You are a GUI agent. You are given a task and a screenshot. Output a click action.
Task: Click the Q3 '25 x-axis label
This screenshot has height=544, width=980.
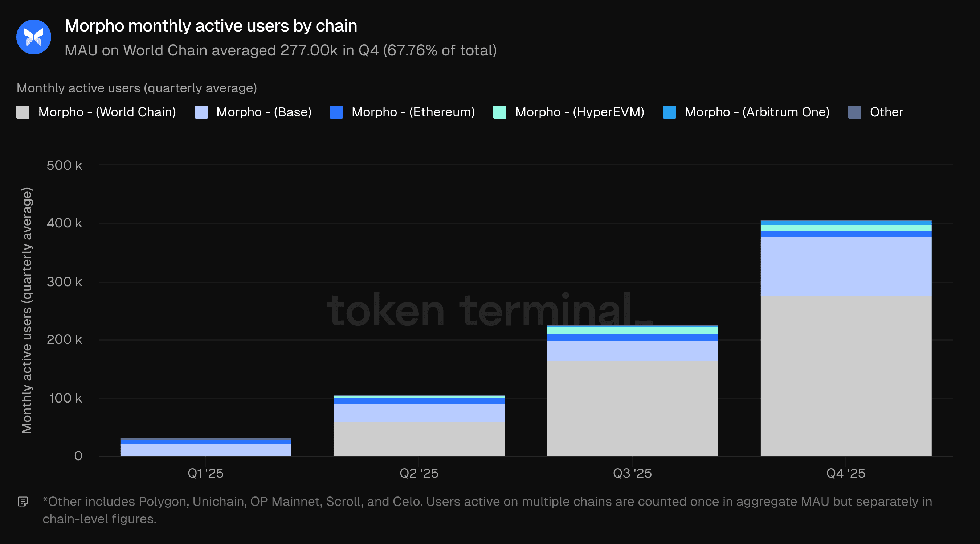(632, 473)
